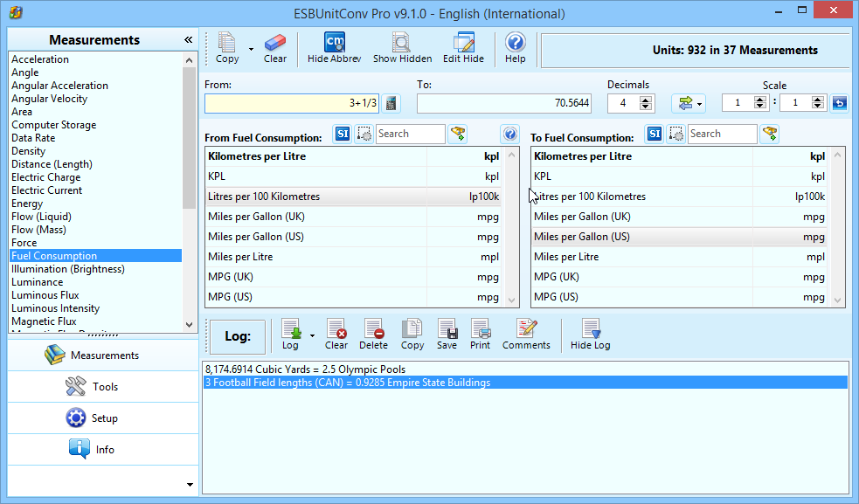The width and height of the screenshot is (859, 504).
Task: Reset scale with blue undo icon
Action: pyautogui.click(x=839, y=103)
